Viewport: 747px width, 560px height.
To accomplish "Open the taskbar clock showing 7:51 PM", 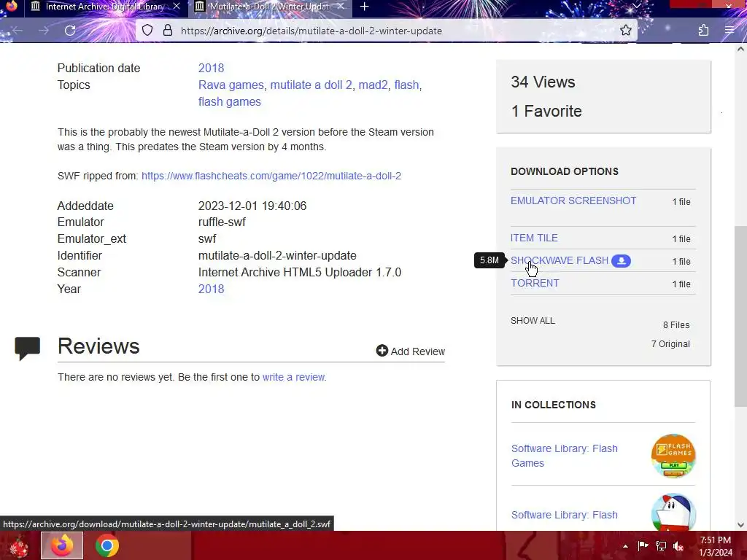I will click(x=716, y=546).
